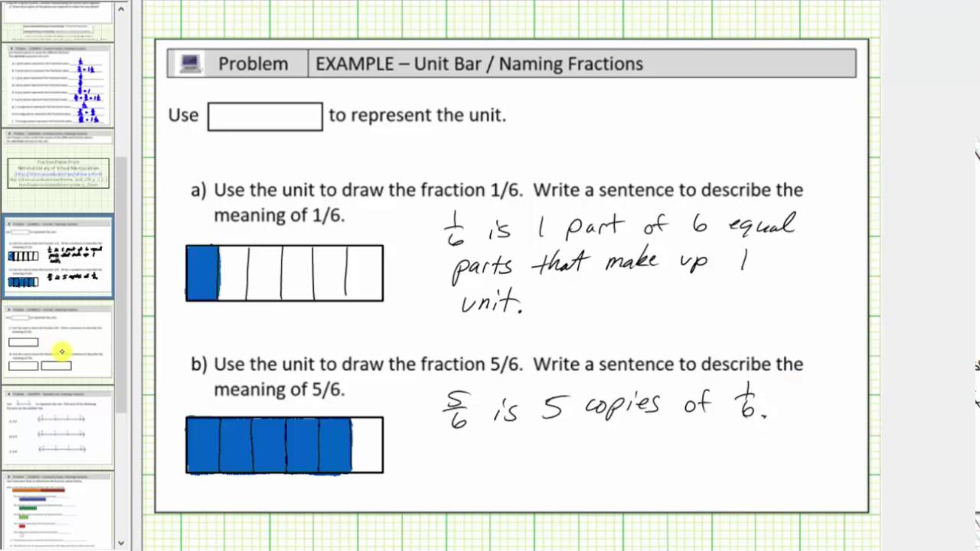Viewport: 980px width, 551px height.
Task: Click the "EXAMPLE – Unit Bar / Naming Fractions" title
Action: 479,64
